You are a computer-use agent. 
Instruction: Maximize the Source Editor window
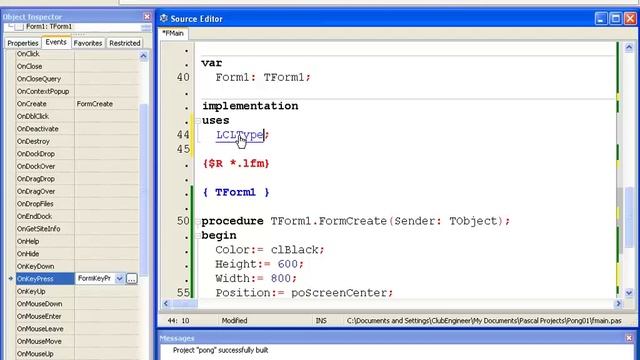(616, 18)
